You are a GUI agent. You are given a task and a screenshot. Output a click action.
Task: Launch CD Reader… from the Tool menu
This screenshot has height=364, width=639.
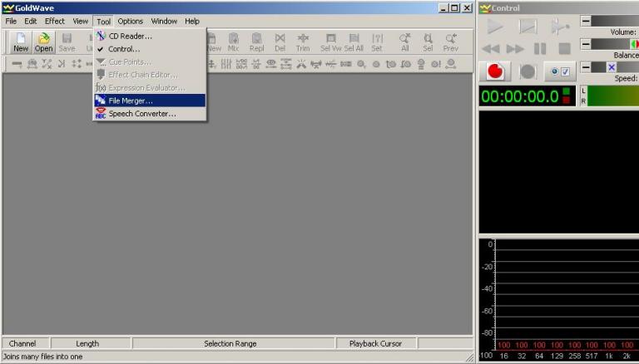point(131,36)
